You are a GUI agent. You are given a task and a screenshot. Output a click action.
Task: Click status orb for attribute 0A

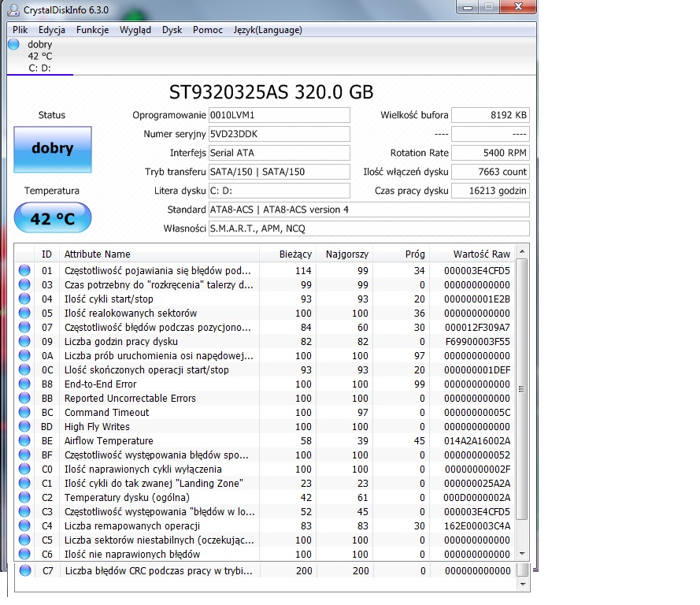pyautogui.click(x=24, y=355)
